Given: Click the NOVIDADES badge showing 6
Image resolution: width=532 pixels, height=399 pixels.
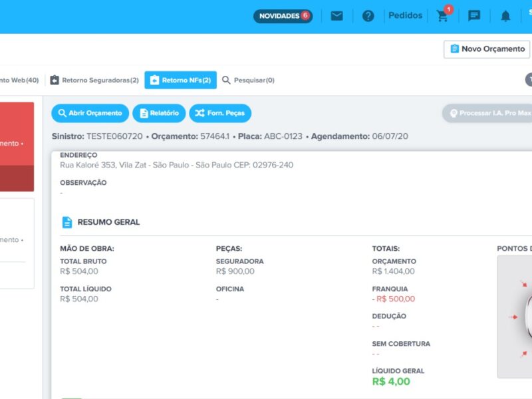Looking at the screenshot, I should click(283, 16).
